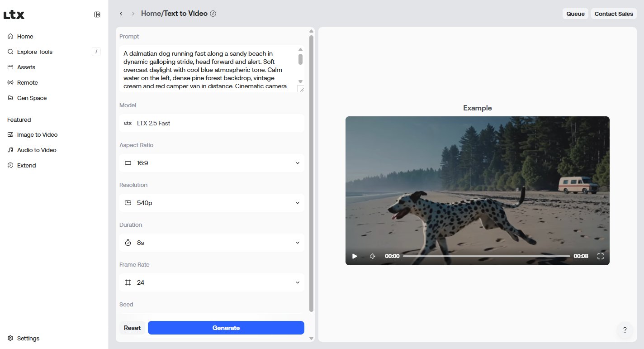Open the Extend tool
The width and height of the screenshot is (644, 349).
(x=54, y=165)
